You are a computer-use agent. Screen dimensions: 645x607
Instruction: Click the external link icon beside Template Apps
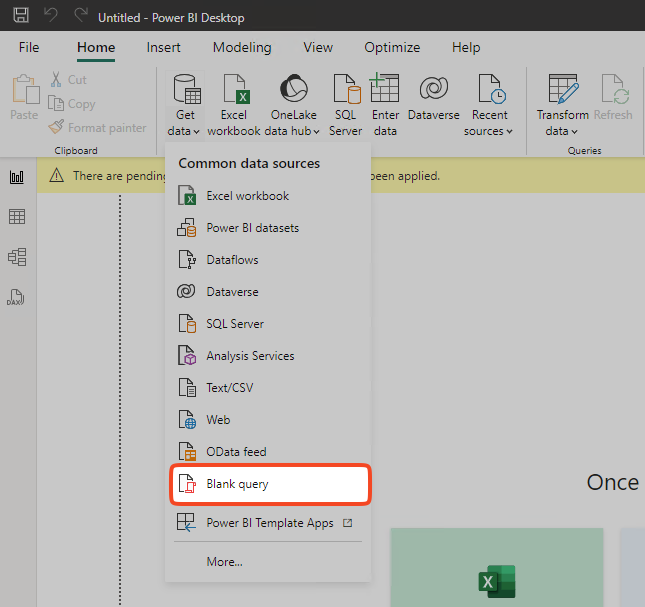(x=348, y=523)
